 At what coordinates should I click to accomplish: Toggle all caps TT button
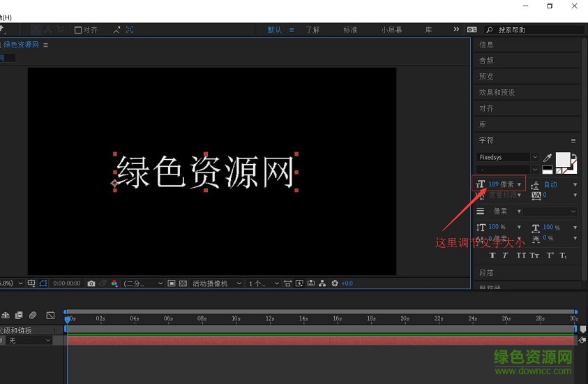(521, 256)
